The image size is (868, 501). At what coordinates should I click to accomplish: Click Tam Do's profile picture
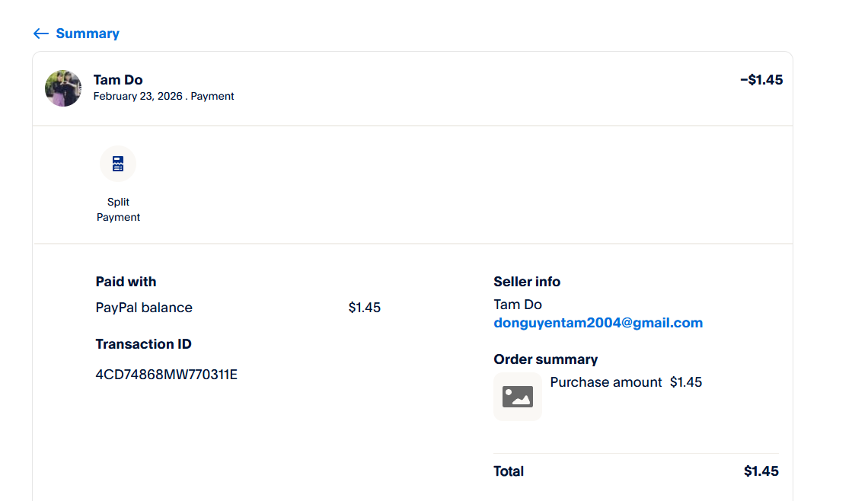(63, 88)
